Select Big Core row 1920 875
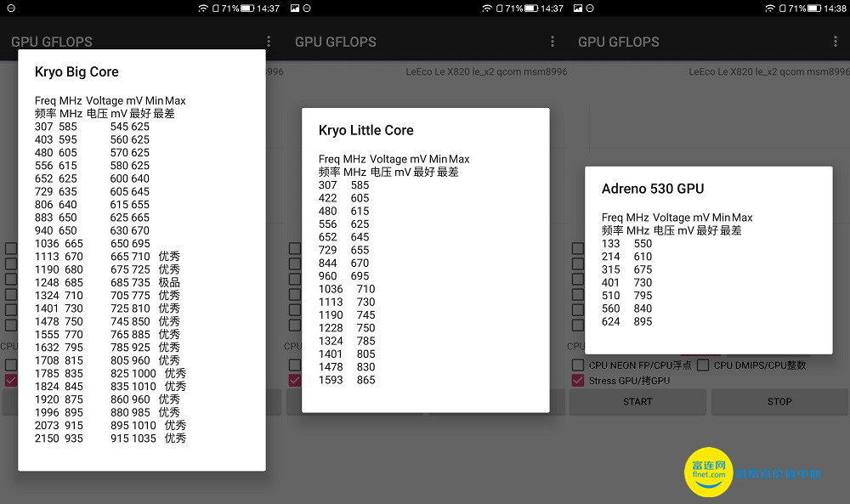The width and height of the screenshot is (850, 504). point(107,399)
